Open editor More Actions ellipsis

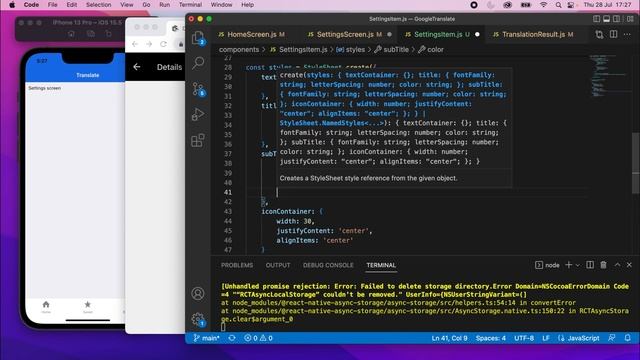click(627, 34)
